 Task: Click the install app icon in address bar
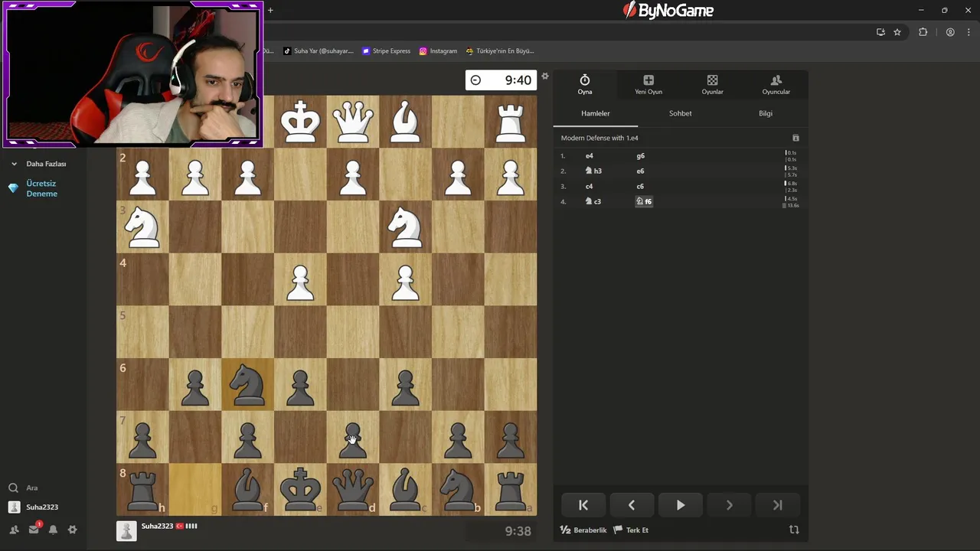pos(880,32)
